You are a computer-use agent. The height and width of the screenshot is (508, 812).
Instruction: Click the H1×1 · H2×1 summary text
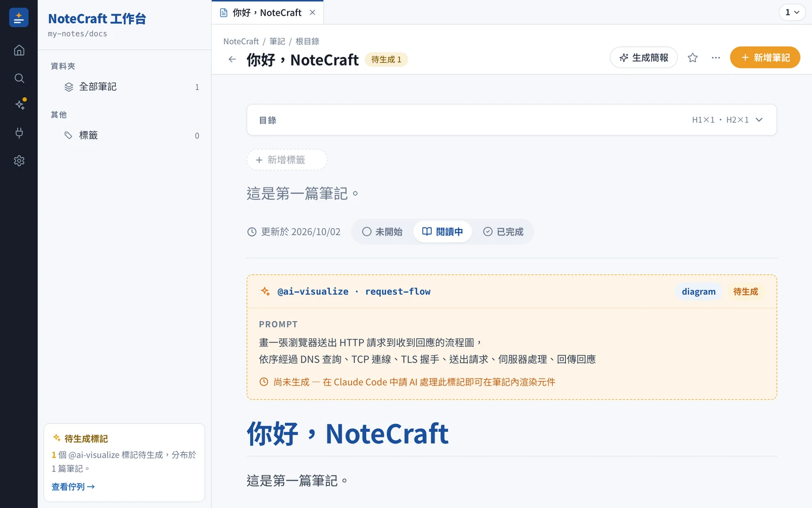pyautogui.click(x=720, y=120)
